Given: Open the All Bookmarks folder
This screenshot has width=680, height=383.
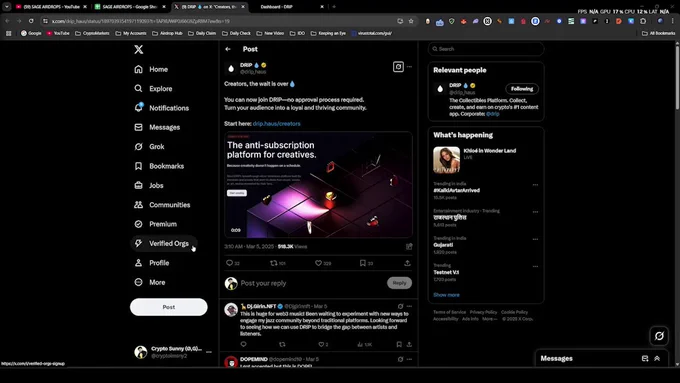Looking at the screenshot, I should [x=658, y=33].
